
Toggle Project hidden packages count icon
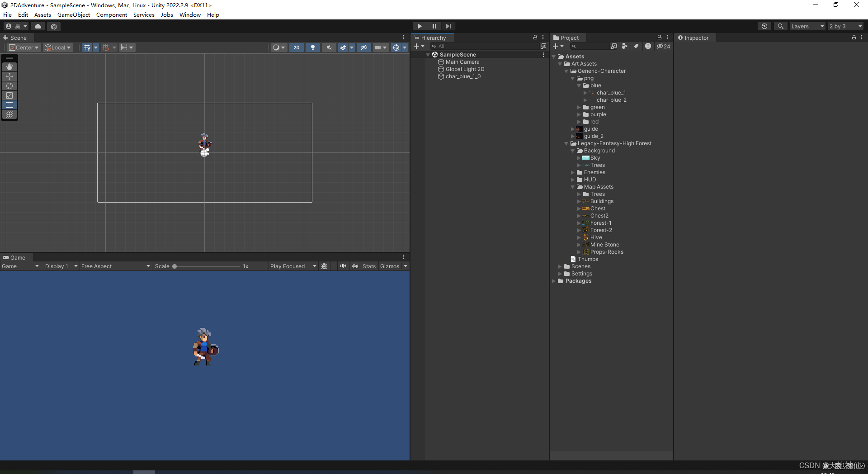click(x=664, y=46)
